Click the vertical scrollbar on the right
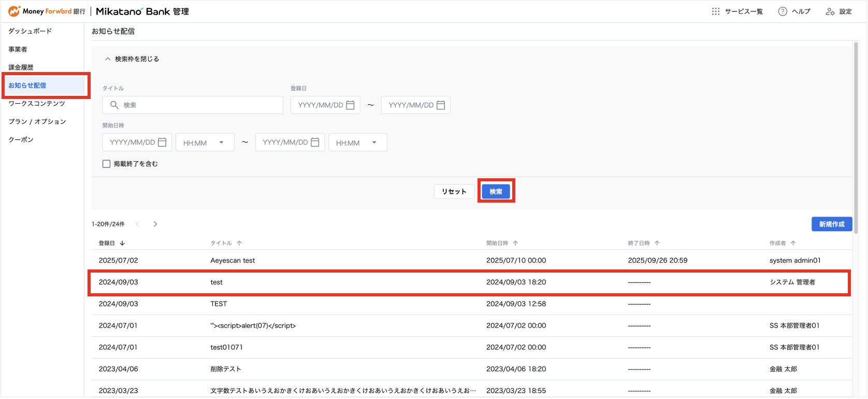Image resolution: width=868 pixels, height=399 pixels. (x=856, y=137)
